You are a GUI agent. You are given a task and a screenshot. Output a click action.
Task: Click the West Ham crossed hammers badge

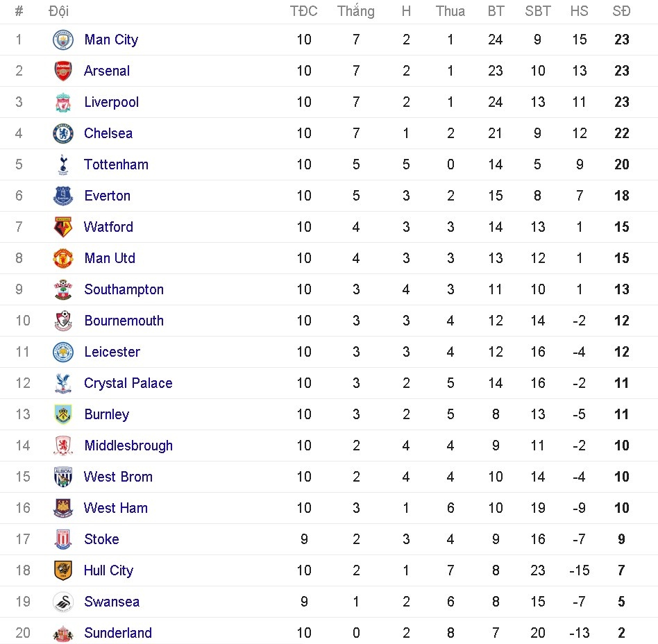point(63,508)
